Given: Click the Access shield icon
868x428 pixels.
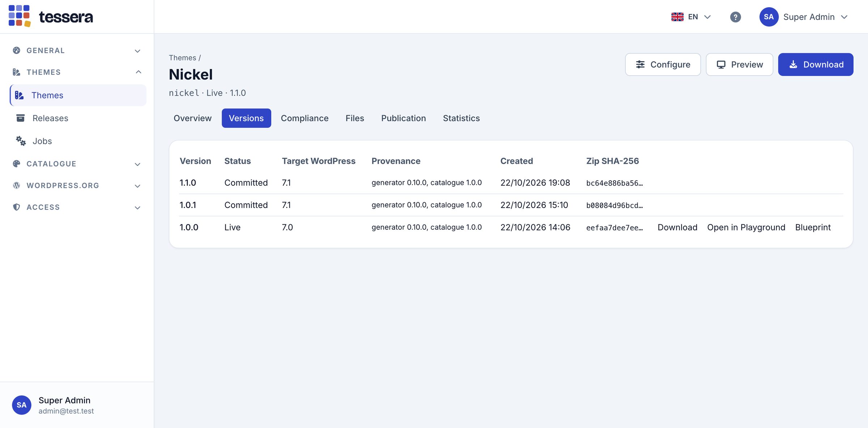Looking at the screenshot, I should (x=17, y=207).
